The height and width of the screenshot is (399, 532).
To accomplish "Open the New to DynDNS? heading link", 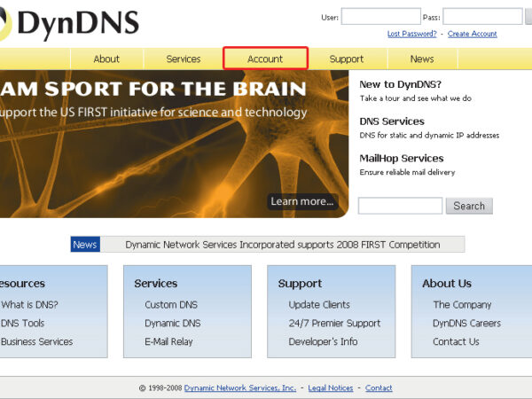I will 406,84.
